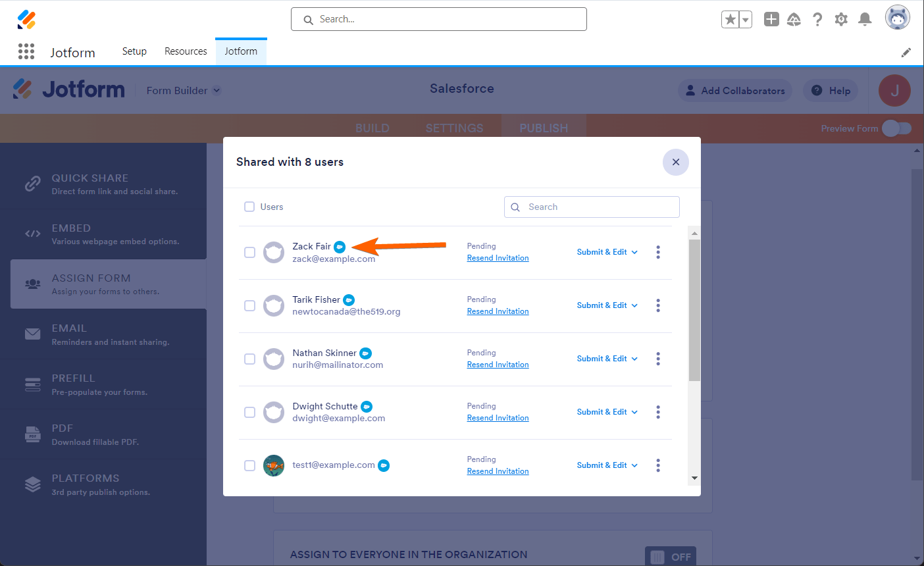Image resolution: width=924 pixels, height=566 pixels.
Task: Go to the BUILD tab
Action: coord(372,128)
